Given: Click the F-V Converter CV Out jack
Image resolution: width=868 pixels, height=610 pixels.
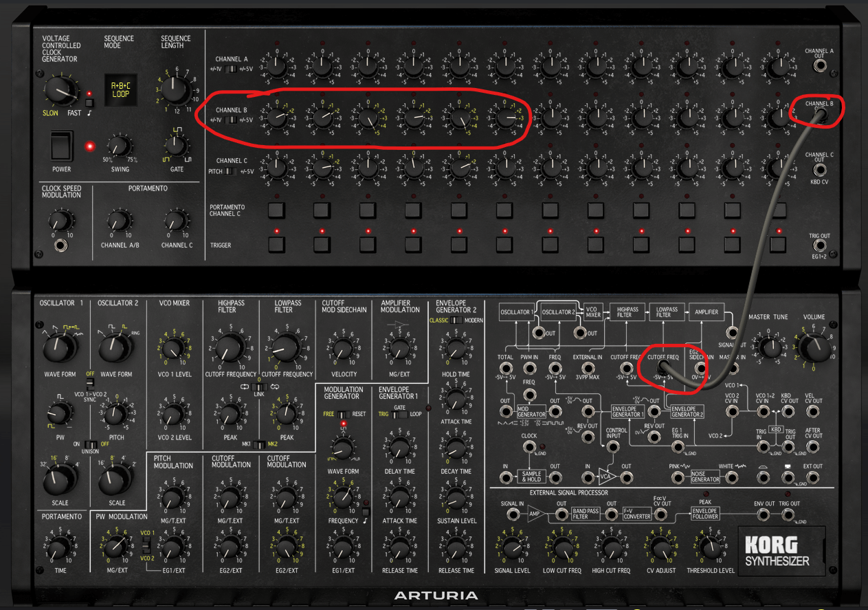Looking at the screenshot, I should [660, 514].
